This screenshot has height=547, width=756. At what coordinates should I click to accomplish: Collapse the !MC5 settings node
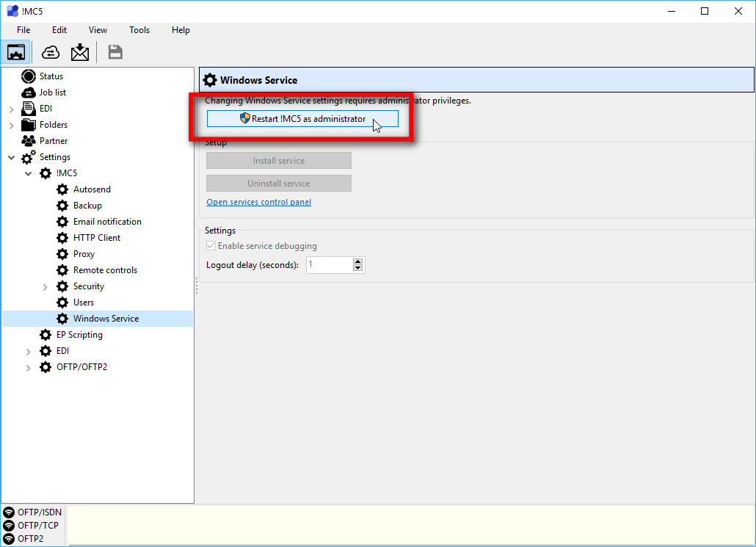(x=29, y=174)
